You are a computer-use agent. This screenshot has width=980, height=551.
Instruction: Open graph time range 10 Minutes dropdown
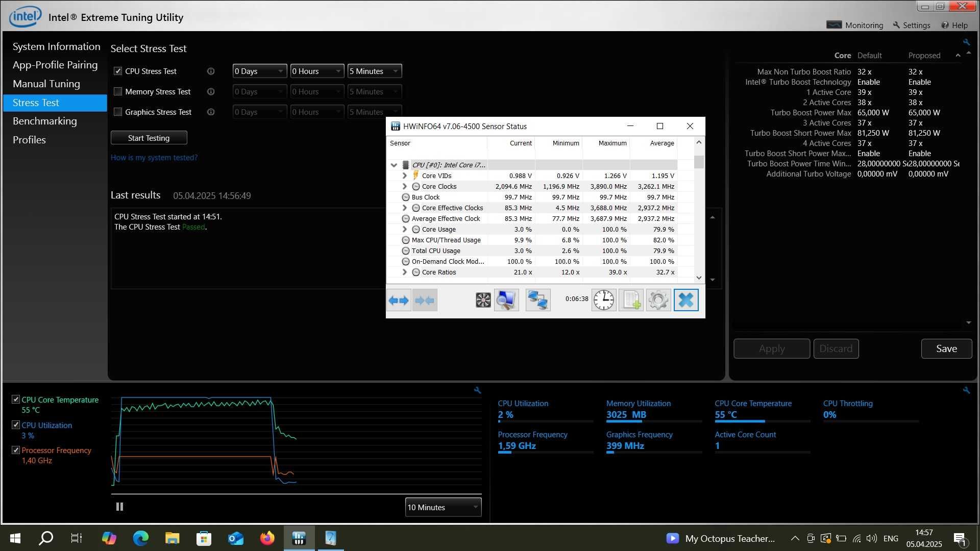tap(443, 507)
